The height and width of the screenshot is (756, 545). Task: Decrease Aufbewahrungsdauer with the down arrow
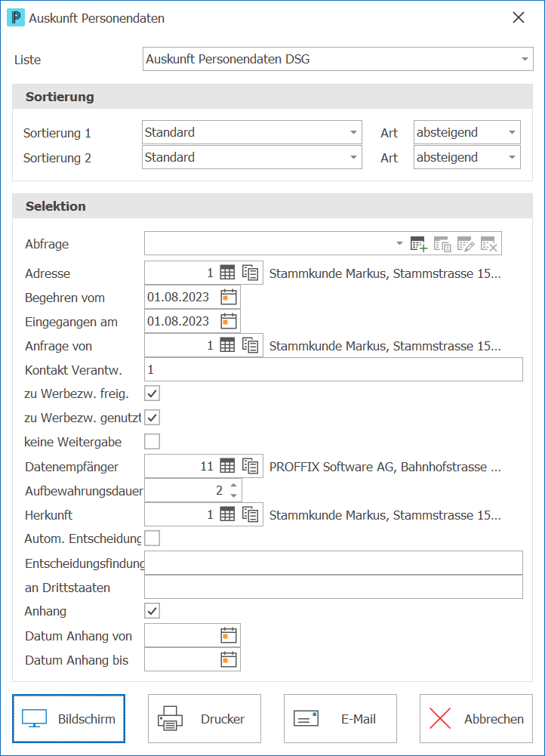pyautogui.click(x=234, y=495)
